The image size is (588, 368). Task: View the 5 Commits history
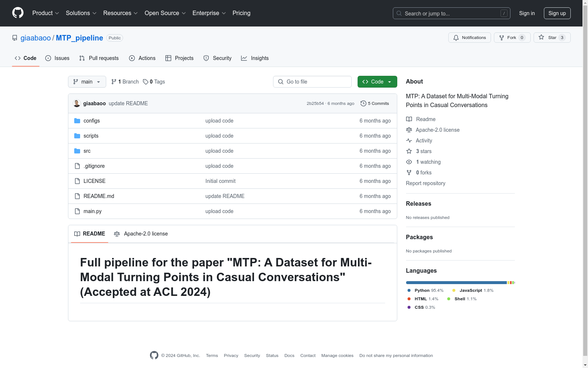[x=375, y=103]
